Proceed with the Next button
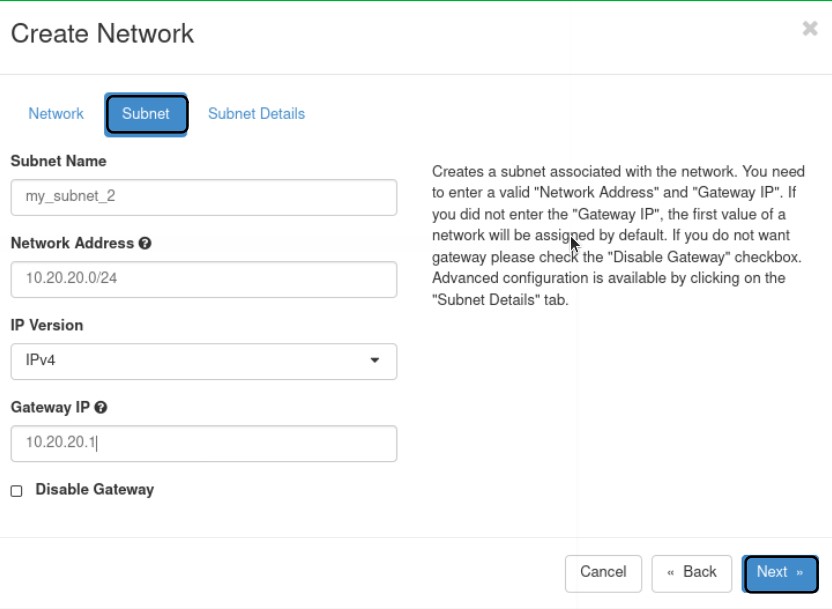This screenshot has width=832, height=609. pyautogui.click(x=780, y=573)
